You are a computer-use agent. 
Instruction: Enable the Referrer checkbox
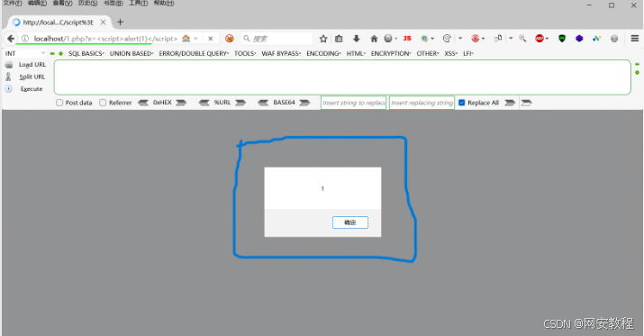click(103, 103)
